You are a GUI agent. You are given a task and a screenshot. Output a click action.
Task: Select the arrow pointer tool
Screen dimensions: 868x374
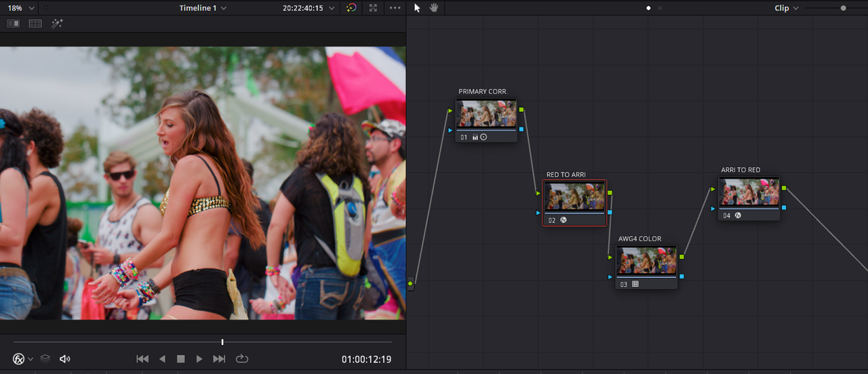pos(417,8)
